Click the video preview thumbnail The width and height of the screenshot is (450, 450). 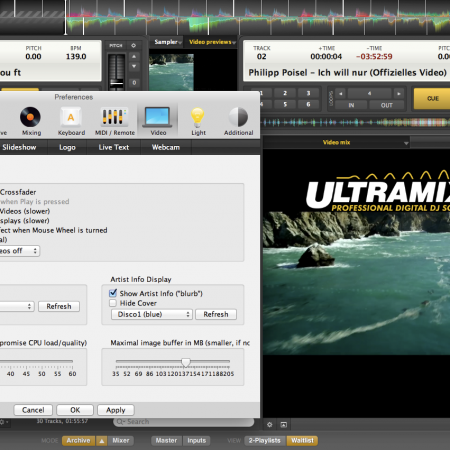[x=171, y=72]
